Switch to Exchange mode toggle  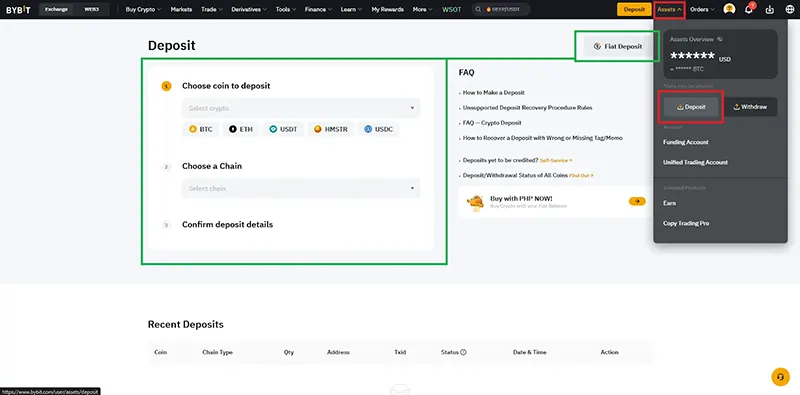(x=56, y=9)
